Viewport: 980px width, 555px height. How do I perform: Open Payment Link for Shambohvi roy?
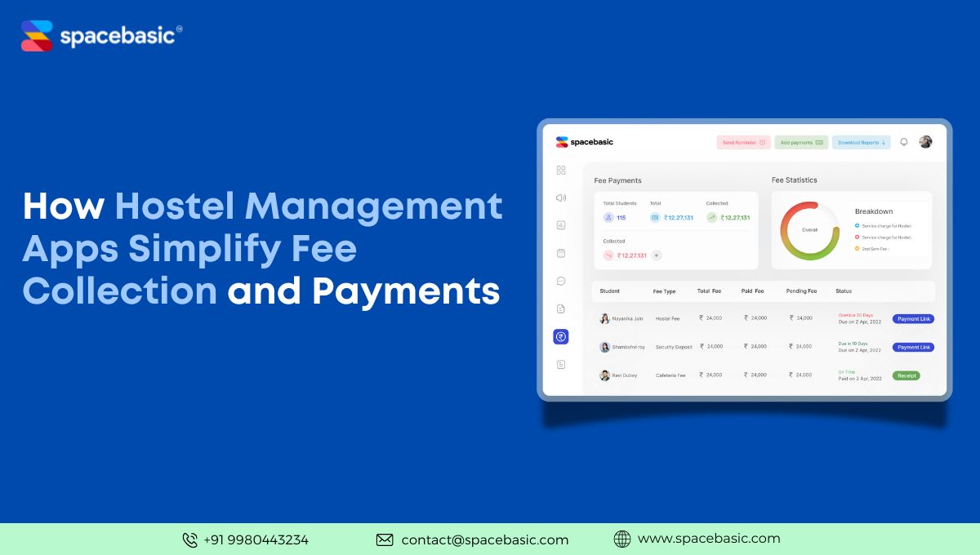pyautogui.click(x=913, y=348)
